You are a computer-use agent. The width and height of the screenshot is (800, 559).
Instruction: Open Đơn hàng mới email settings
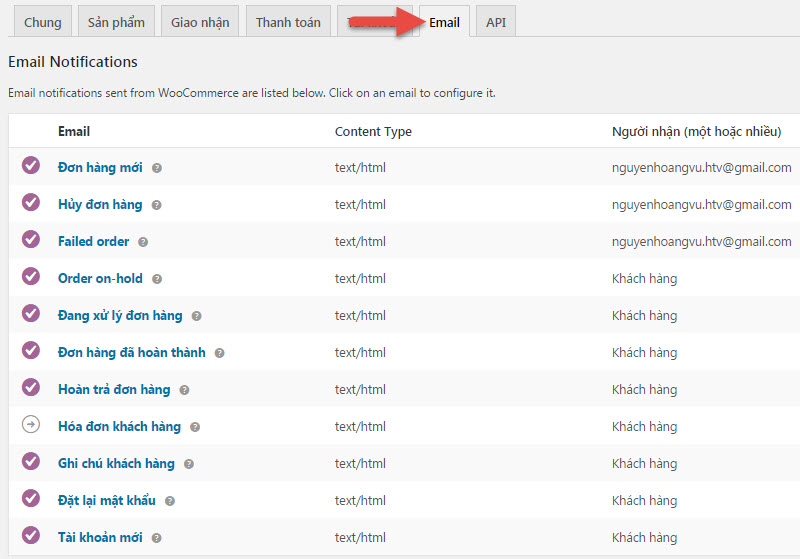point(100,167)
